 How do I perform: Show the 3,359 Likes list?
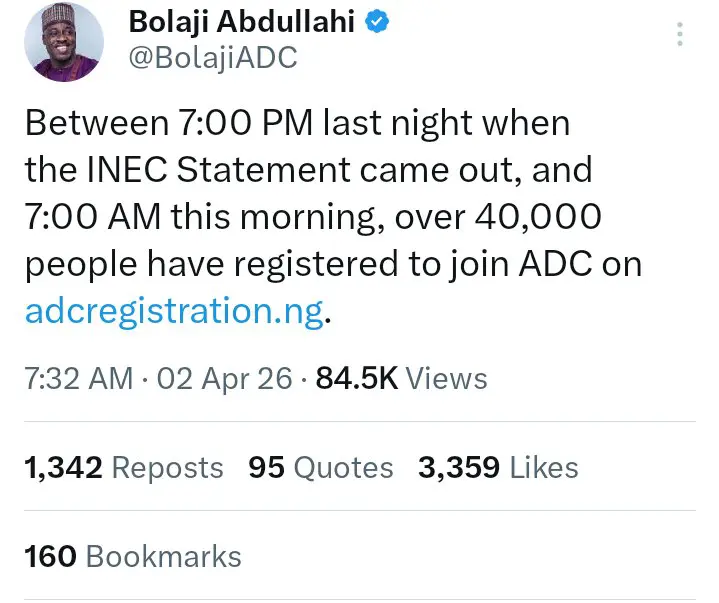[498, 467]
